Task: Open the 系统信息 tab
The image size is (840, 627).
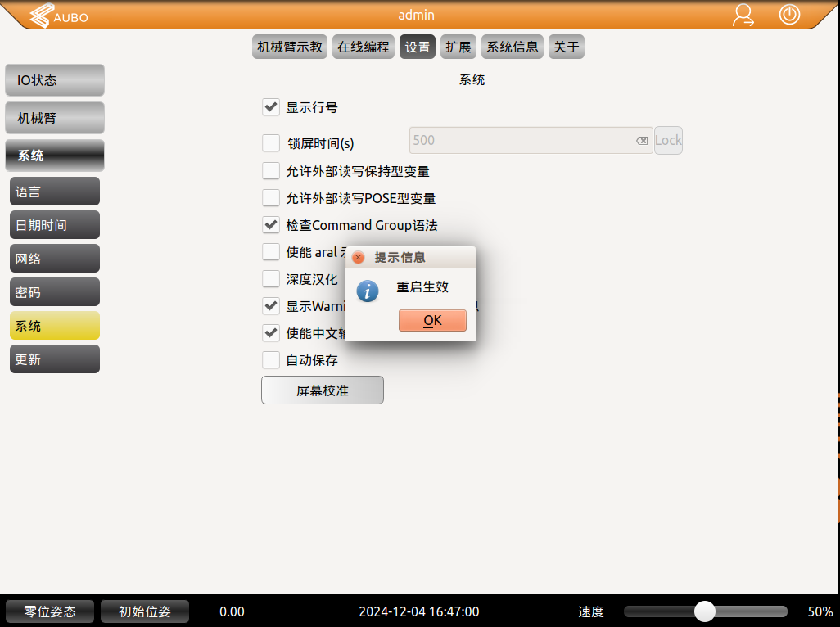Action: point(512,47)
